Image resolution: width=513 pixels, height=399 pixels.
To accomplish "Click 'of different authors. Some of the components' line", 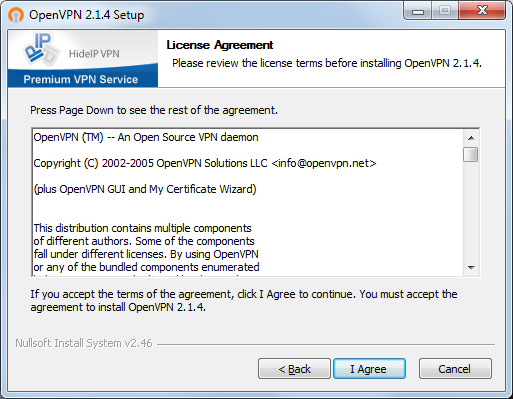I will point(144,241).
